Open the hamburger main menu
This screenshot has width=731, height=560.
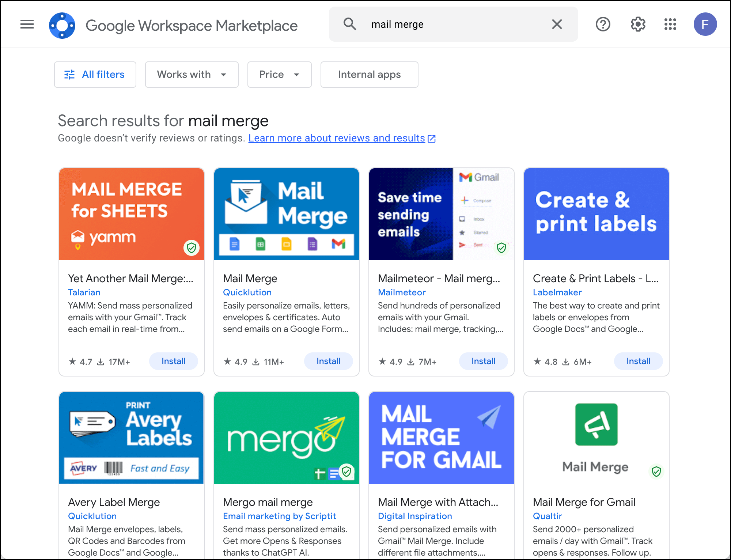(x=27, y=24)
